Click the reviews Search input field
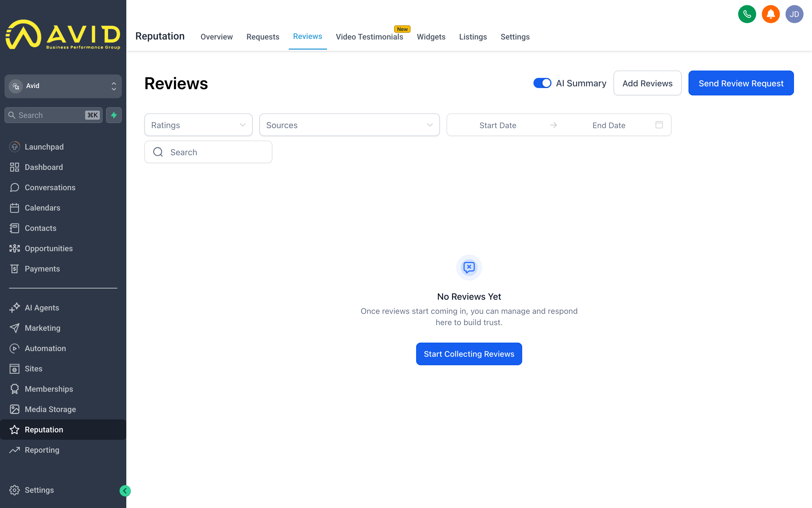This screenshot has width=812, height=508. pyautogui.click(x=208, y=152)
